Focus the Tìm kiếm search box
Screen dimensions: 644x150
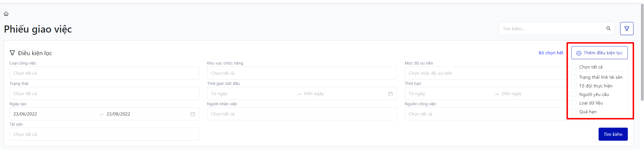coord(552,29)
